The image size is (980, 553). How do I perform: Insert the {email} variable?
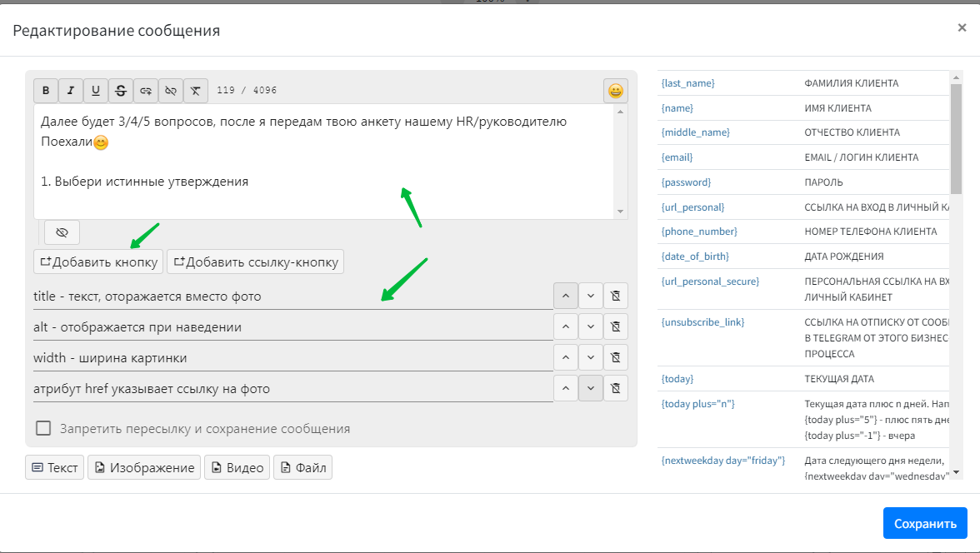(677, 157)
